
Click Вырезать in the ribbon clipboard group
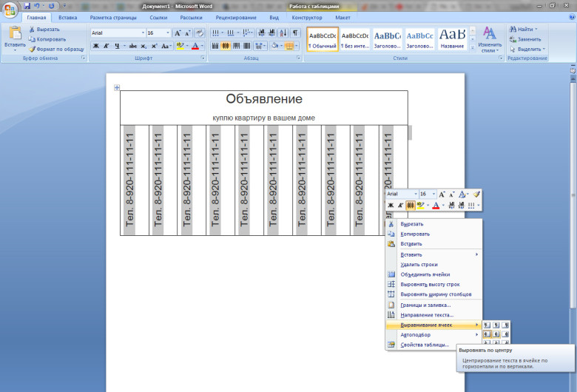pyautogui.click(x=44, y=30)
